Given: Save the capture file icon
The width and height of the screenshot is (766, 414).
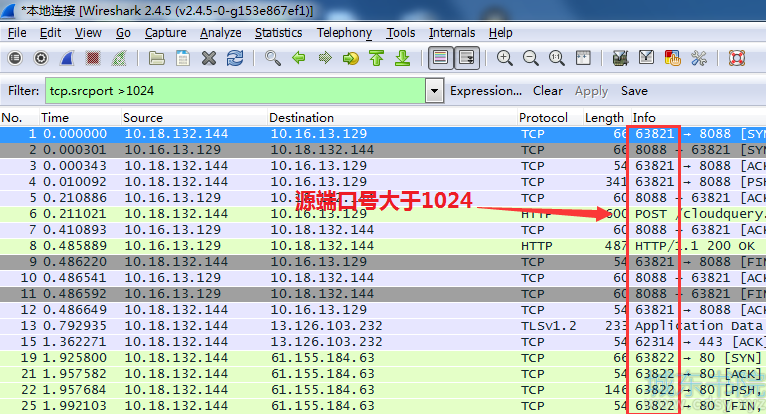Looking at the screenshot, I should click(183, 59).
